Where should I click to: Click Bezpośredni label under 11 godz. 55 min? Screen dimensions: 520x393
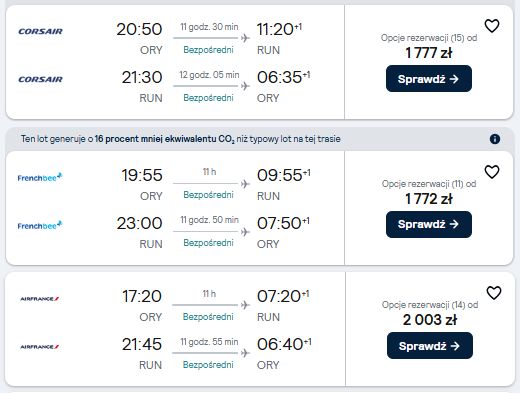[208, 365]
